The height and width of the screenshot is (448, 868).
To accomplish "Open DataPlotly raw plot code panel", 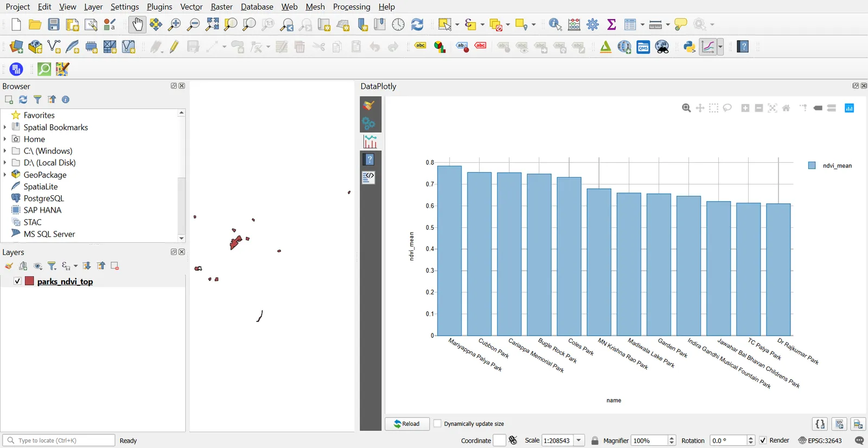I will (x=369, y=177).
